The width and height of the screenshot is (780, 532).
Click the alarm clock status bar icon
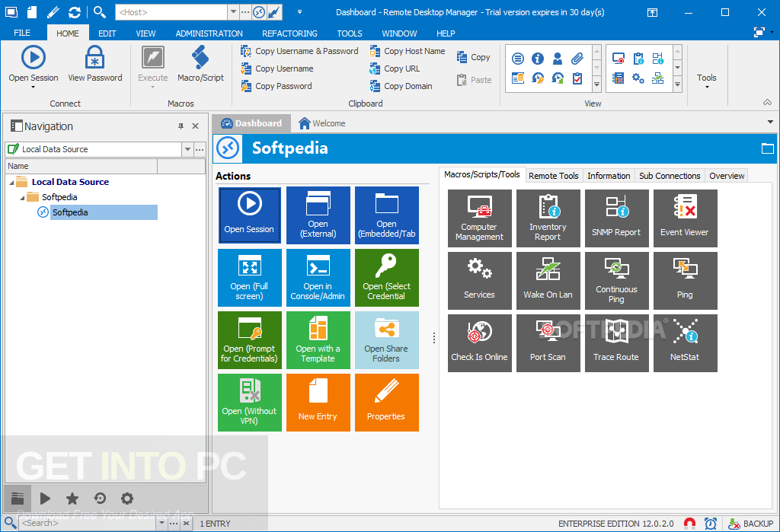click(711, 523)
